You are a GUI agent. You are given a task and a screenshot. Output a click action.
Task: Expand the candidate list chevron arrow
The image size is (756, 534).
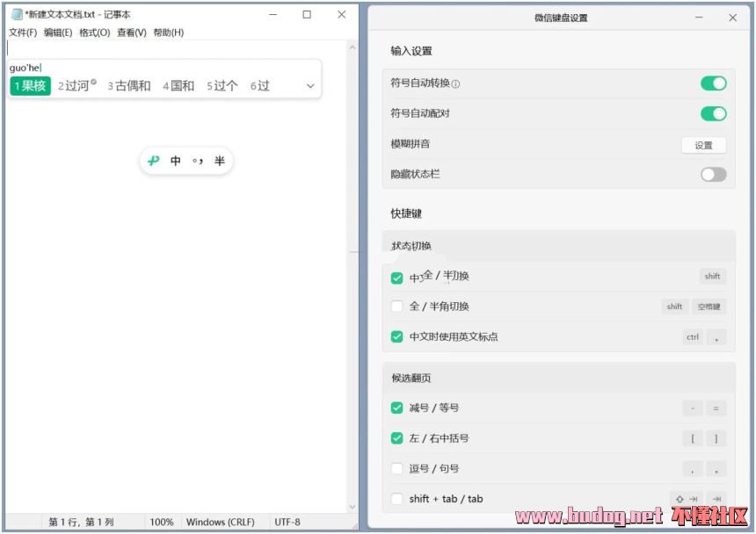310,86
